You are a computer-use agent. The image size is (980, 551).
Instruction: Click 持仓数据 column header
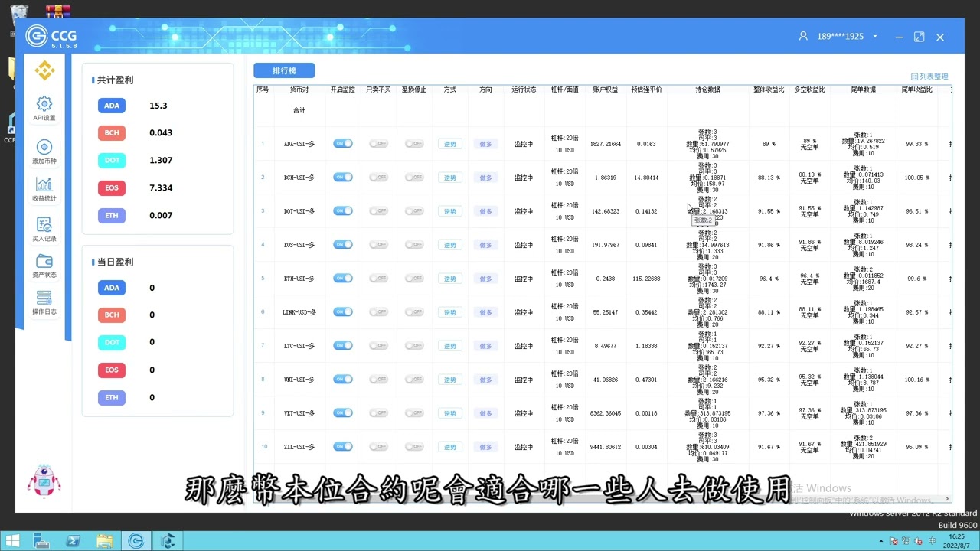(x=707, y=90)
